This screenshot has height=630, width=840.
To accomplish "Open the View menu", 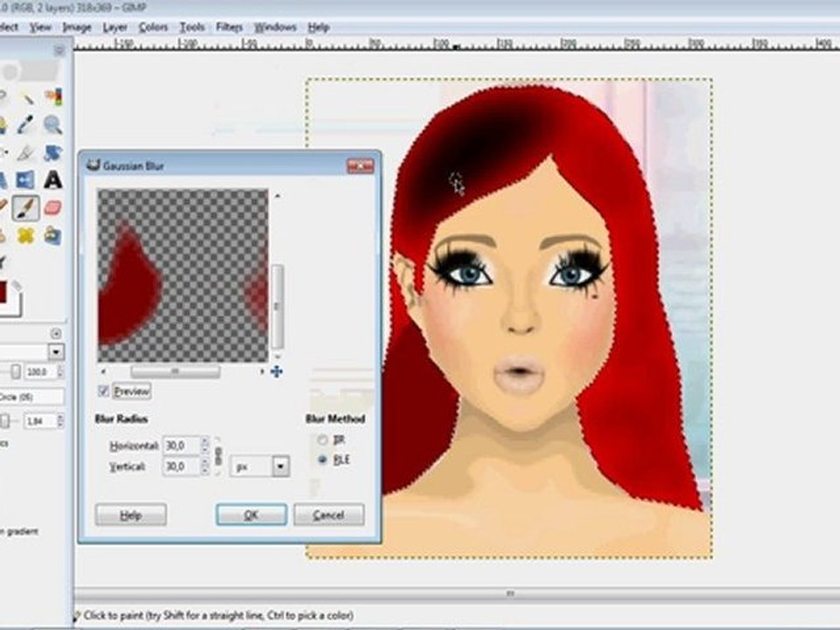I will click(x=40, y=27).
